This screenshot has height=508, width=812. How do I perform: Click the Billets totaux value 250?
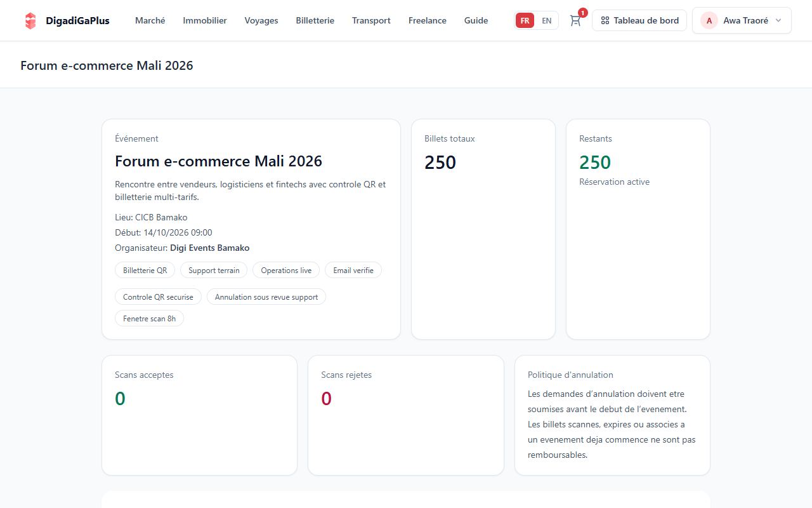(x=440, y=163)
